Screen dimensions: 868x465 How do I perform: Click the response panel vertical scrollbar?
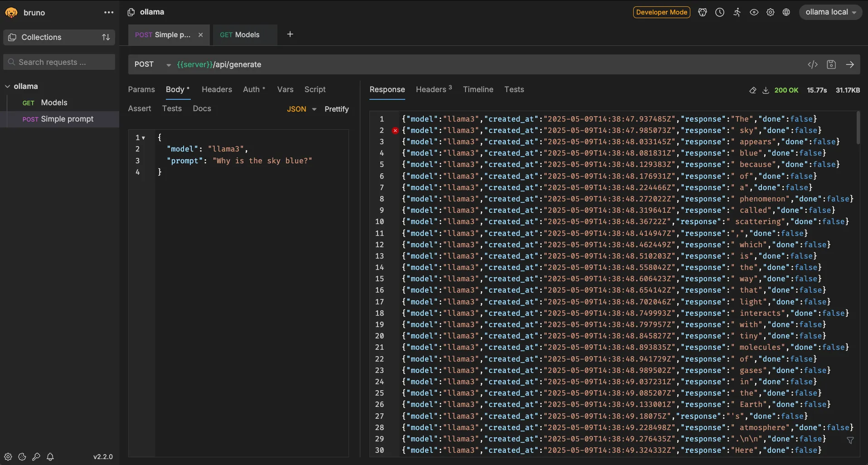[858, 128]
